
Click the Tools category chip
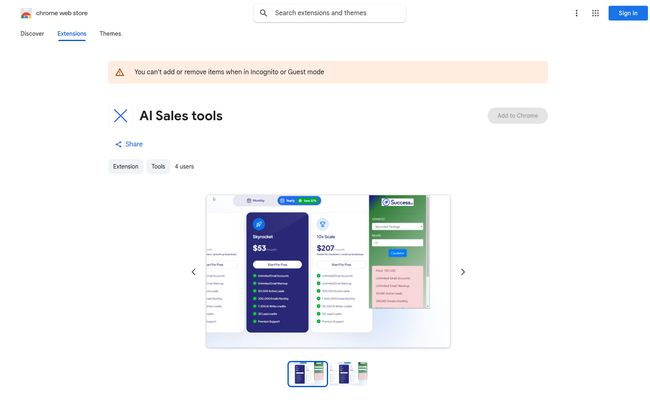coord(158,167)
